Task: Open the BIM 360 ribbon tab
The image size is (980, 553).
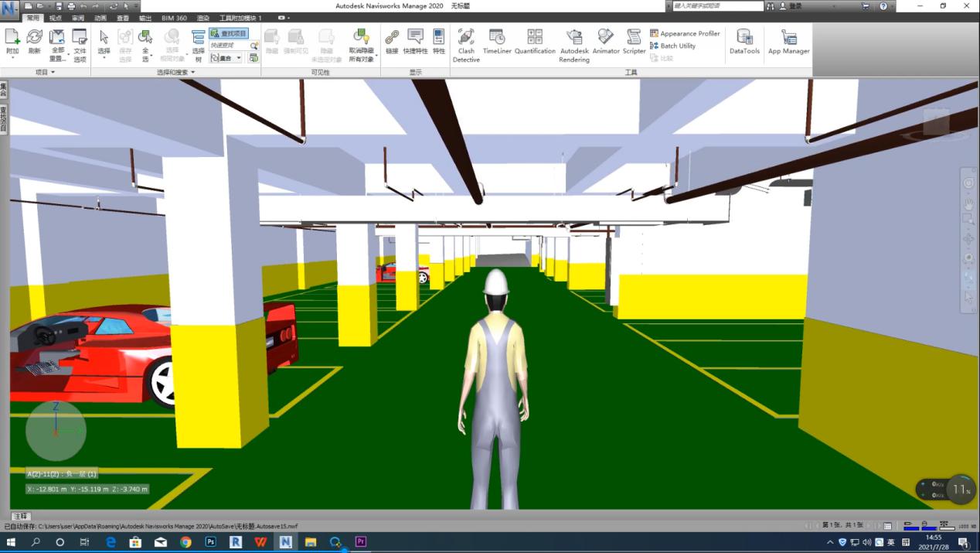Action: click(174, 17)
